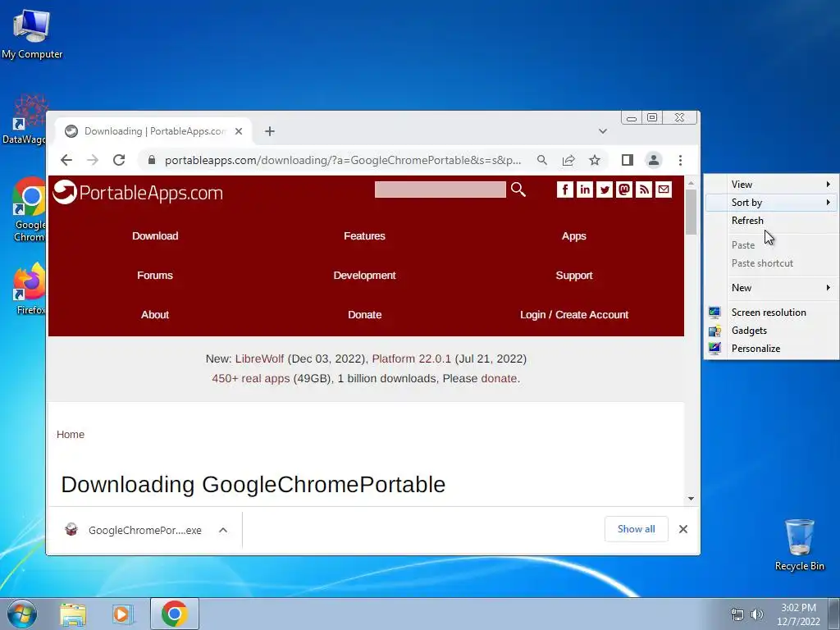Open File Explorer from the taskbar

point(73,614)
